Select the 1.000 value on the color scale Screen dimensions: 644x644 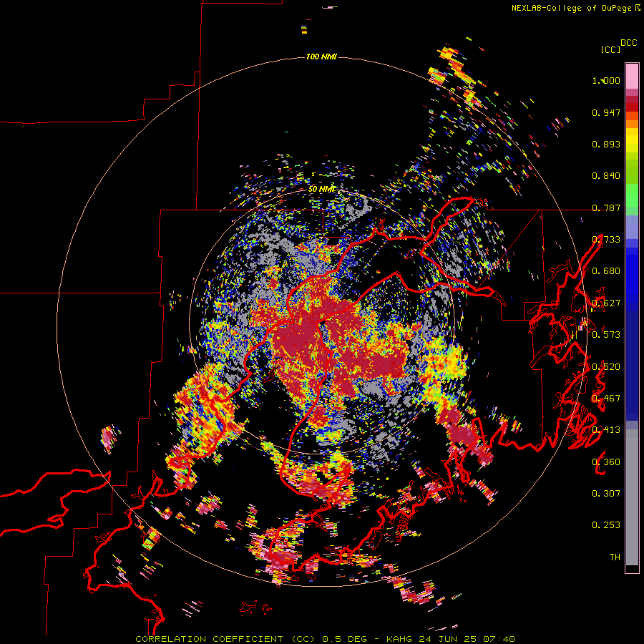[606, 80]
